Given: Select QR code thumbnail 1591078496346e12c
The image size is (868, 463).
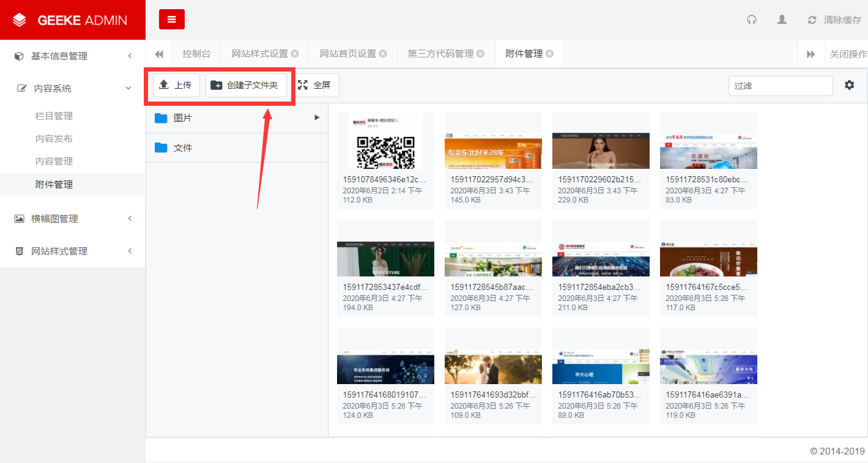Looking at the screenshot, I should (385, 160).
